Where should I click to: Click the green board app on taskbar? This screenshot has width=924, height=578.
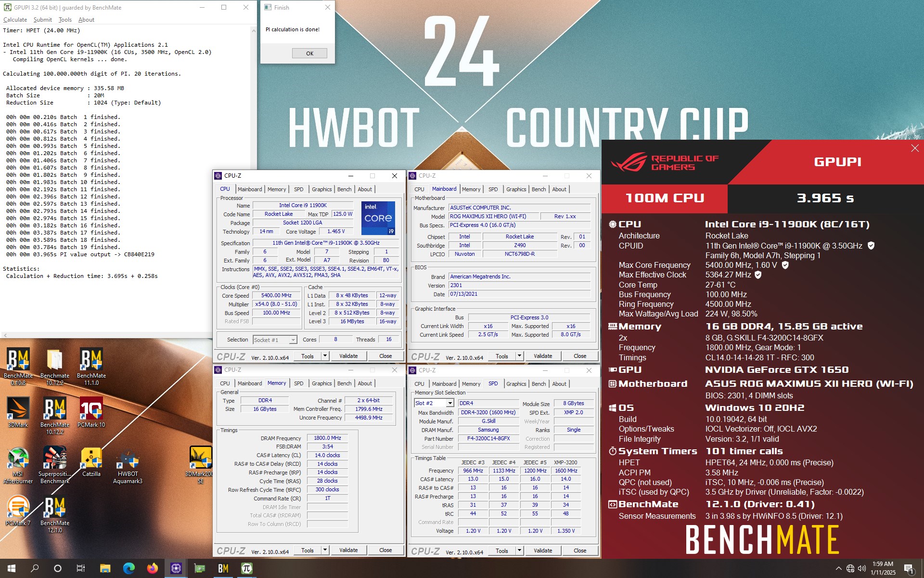(200, 568)
